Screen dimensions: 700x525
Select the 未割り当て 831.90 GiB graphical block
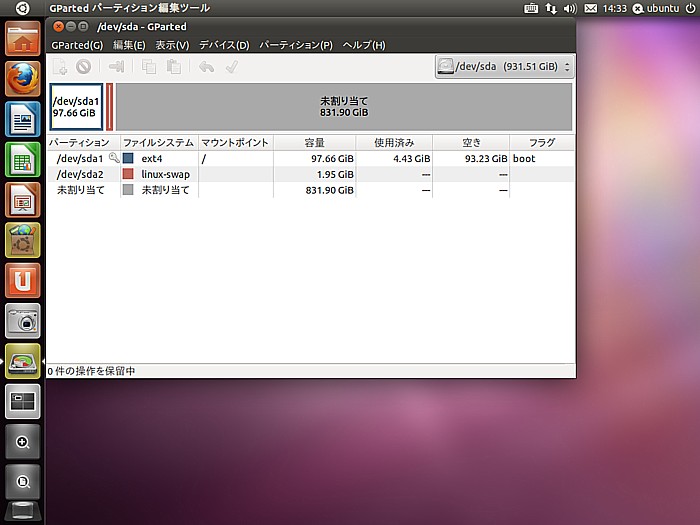coord(344,107)
